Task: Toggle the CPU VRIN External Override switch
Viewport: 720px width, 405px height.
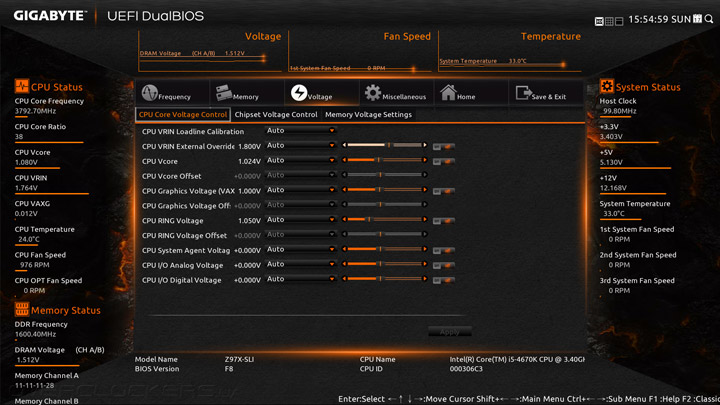Action: tap(444, 146)
